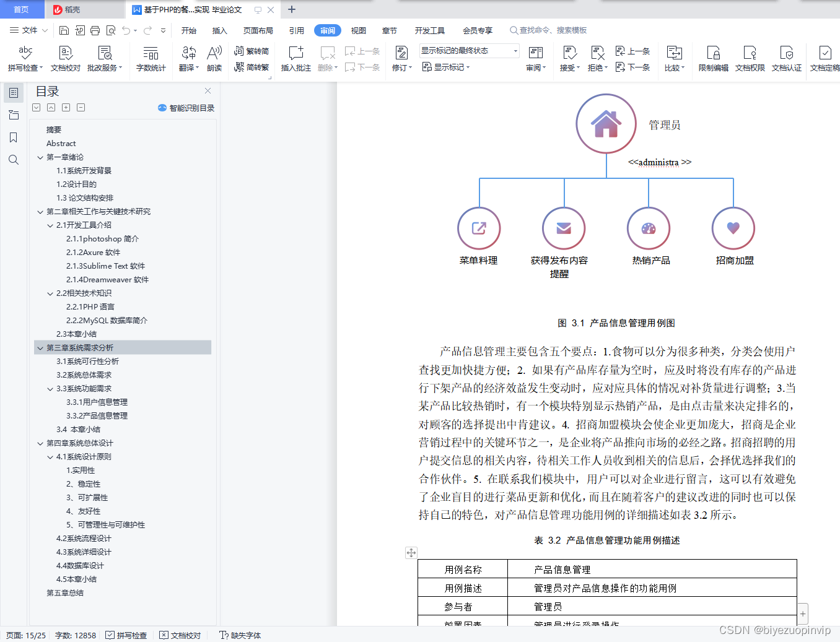Open the restrict editing (限制编辑) tool
Viewport: 840px width, 642px height.
(712, 59)
